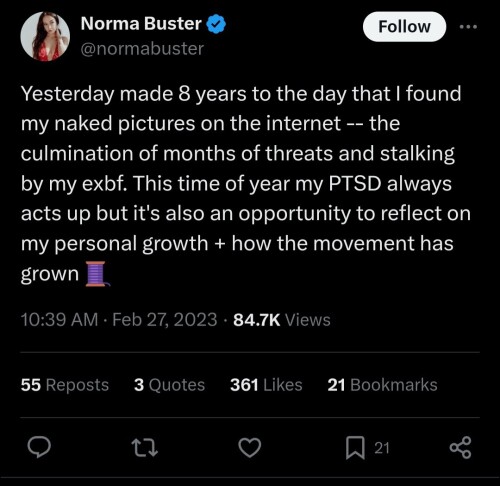
Task: Open Norma Buster's profile picture
Action: 45,36
